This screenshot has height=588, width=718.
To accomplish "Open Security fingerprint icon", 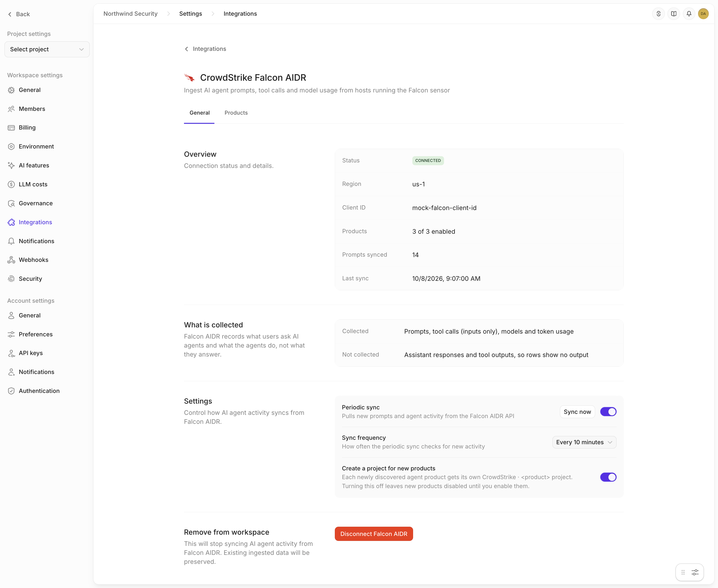I will tap(11, 279).
